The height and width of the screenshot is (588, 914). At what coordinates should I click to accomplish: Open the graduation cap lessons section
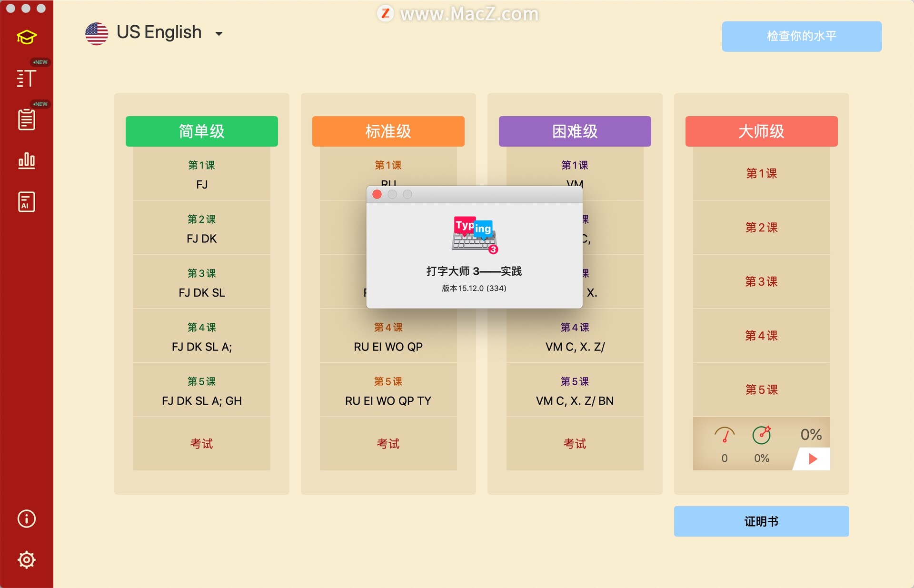click(27, 37)
